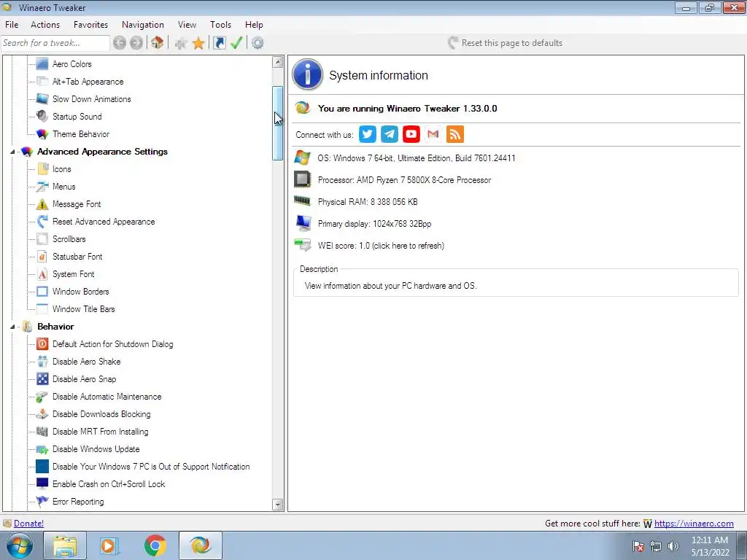Screen dimensions: 747x560
Task: Click the Window Borders icon
Action: (x=42, y=292)
